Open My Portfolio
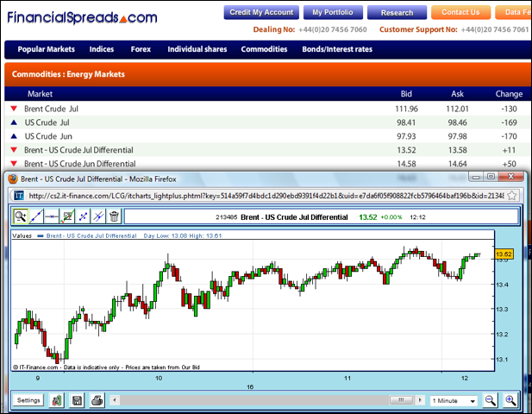 [x=333, y=13]
